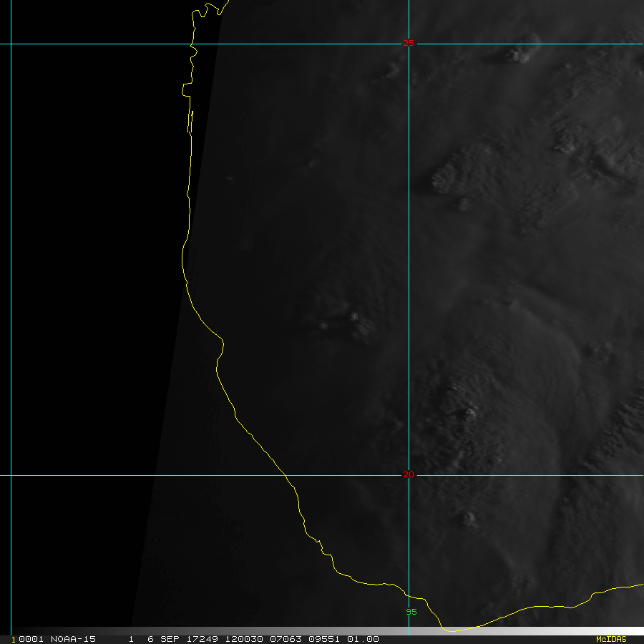
Task: Click the 120030 time stamp text
Action: coord(241,639)
